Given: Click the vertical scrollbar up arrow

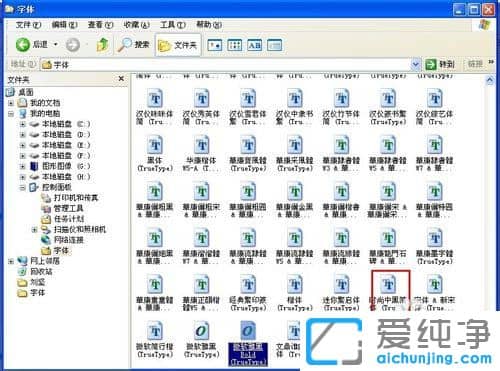Looking at the screenshot, I should 490,80.
